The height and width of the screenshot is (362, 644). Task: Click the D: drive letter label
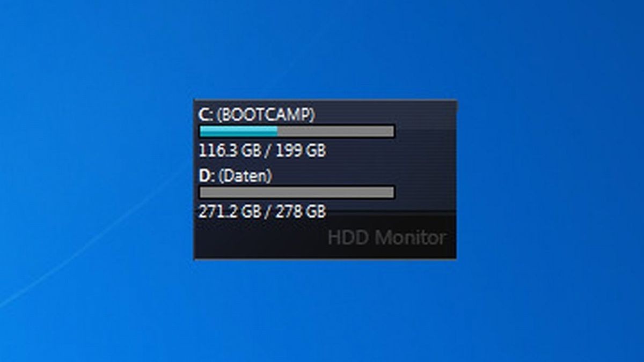(x=206, y=176)
